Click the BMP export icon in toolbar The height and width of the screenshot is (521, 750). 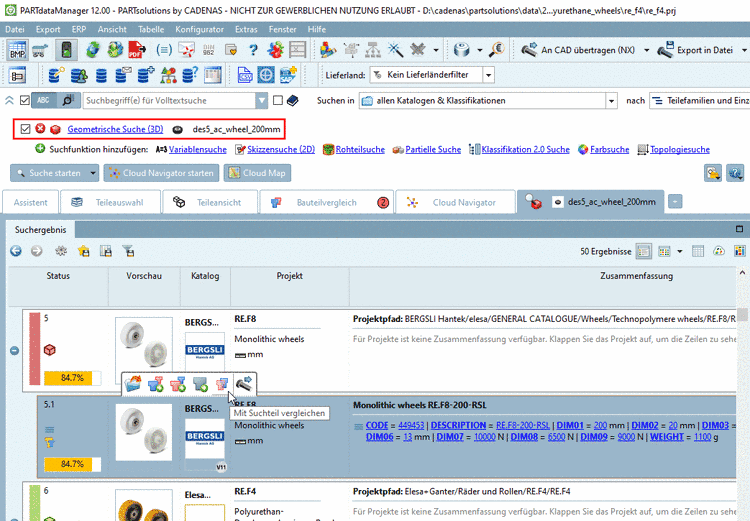click(x=17, y=49)
